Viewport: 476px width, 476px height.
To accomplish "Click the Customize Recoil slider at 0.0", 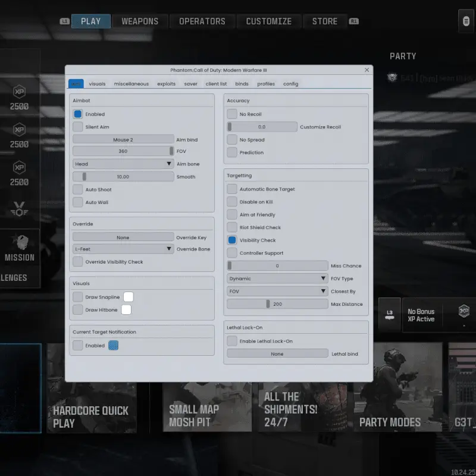I will [262, 127].
